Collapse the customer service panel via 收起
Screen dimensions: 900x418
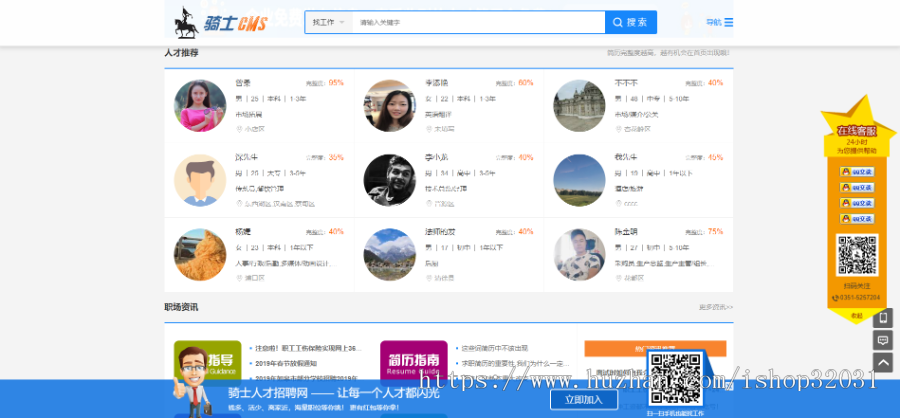(x=856, y=316)
